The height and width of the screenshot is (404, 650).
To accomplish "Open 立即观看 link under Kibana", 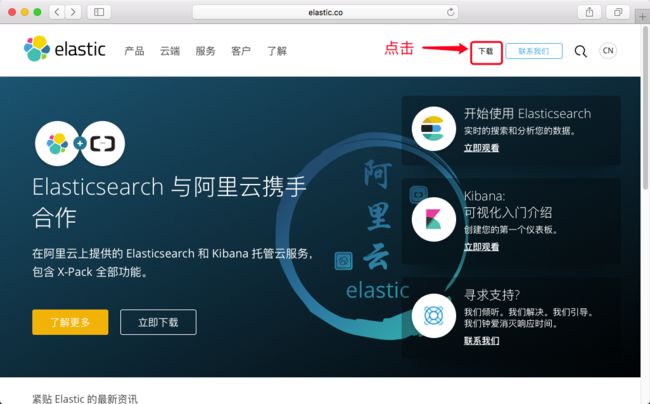I will coord(481,247).
